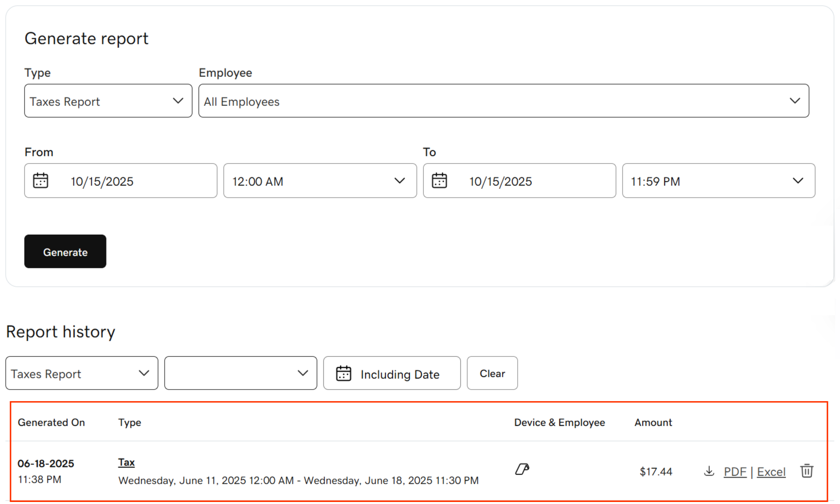Open the To date calendar picker
This screenshot has width=840, height=504.
pyautogui.click(x=439, y=181)
